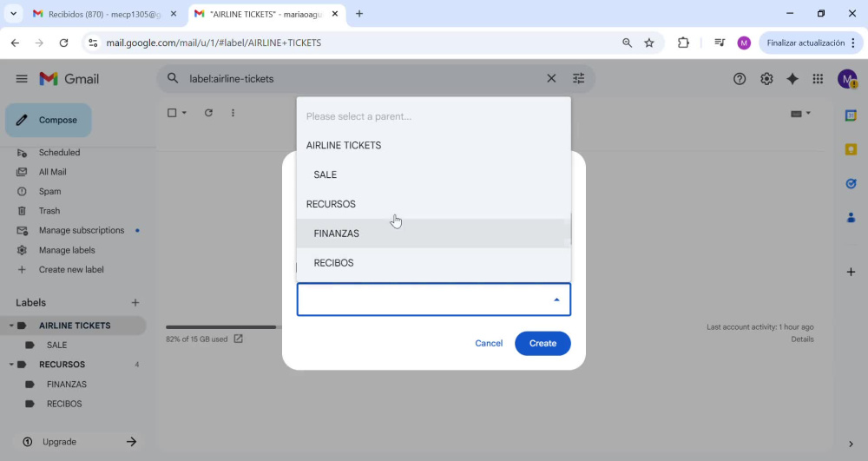Open Google Tasks side panel icon
868x461 pixels.
tap(851, 183)
